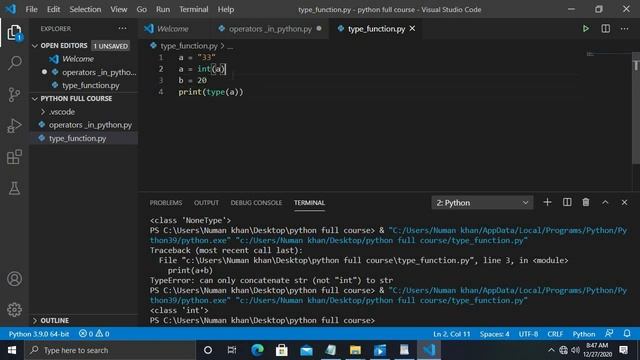Click the editor vertical scrollbar
The width and height of the screenshot is (640, 360).
click(636, 108)
